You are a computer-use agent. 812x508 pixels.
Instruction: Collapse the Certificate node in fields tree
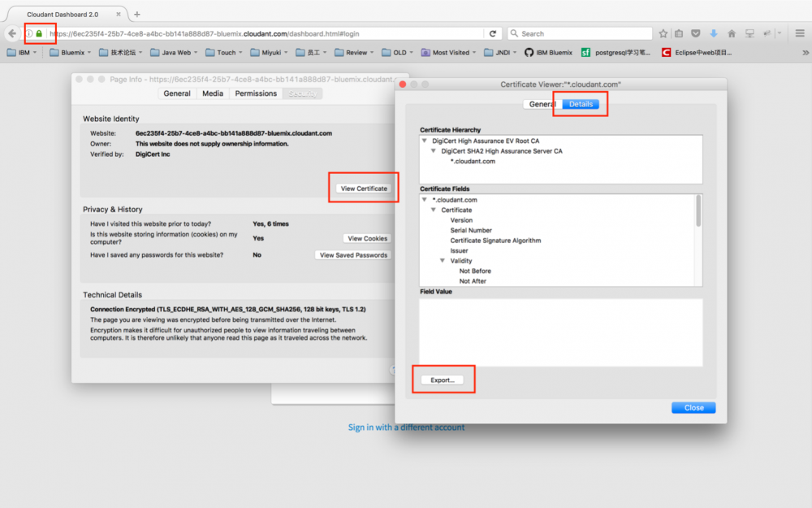[x=434, y=210]
